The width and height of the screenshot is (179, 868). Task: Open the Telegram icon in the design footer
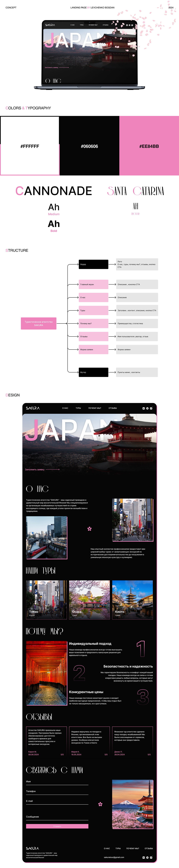tap(147, 857)
